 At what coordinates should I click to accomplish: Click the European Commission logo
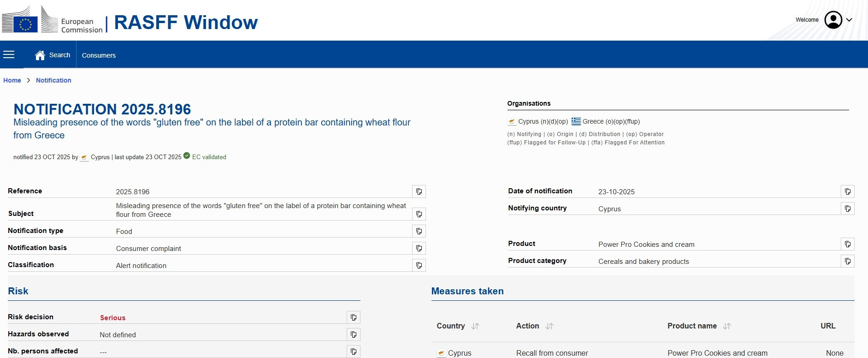[52, 20]
